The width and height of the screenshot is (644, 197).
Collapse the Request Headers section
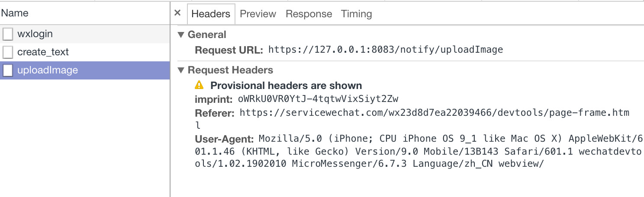point(181,70)
